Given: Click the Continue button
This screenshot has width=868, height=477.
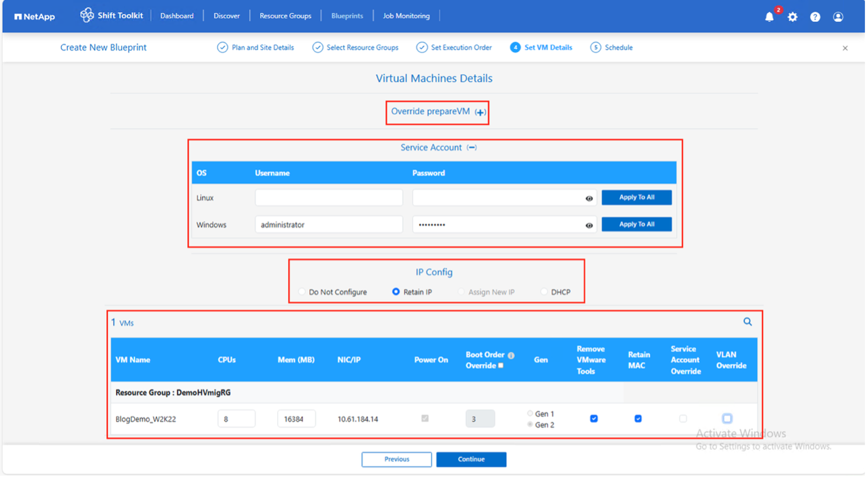Looking at the screenshot, I should tap(471, 459).
